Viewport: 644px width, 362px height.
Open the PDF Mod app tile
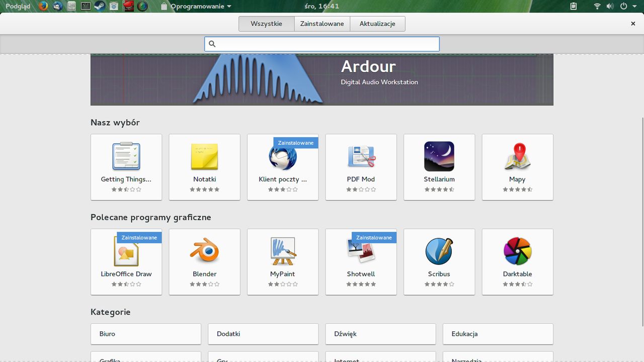tap(361, 167)
